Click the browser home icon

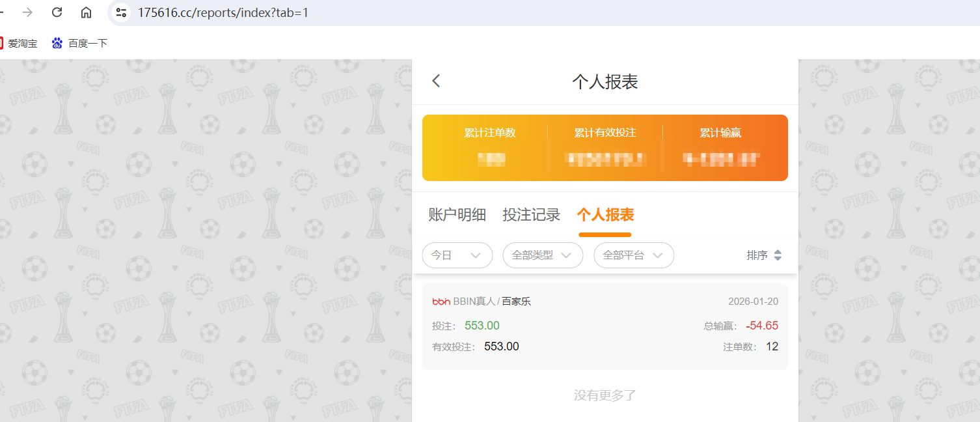86,12
